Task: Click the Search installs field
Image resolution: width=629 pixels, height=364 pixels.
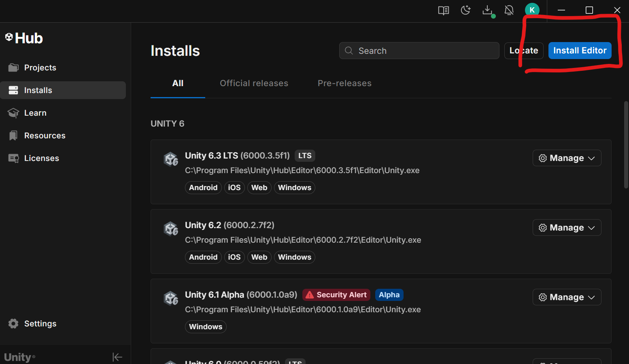Action: 419,51
